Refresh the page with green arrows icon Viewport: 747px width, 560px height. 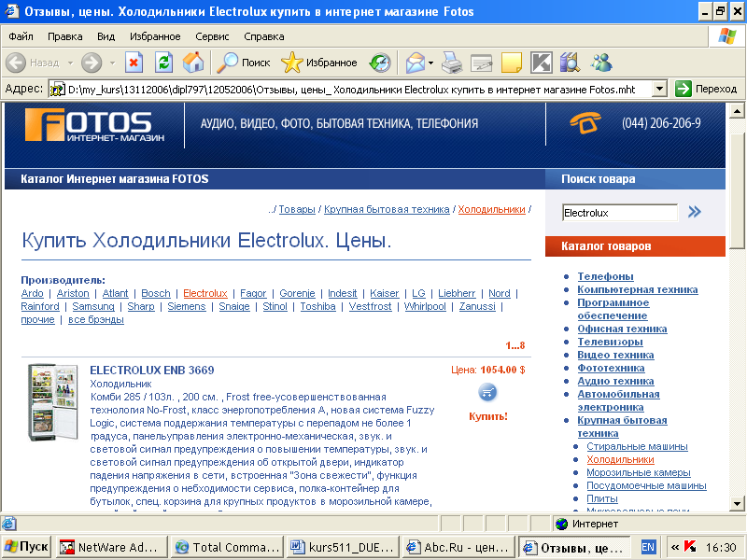pyautogui.click(x=163, y=63)
